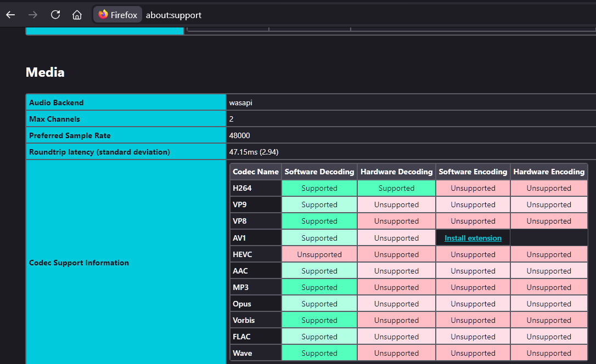Click the browser Back arrow
596x364 pixels.
tap(10, 15)
